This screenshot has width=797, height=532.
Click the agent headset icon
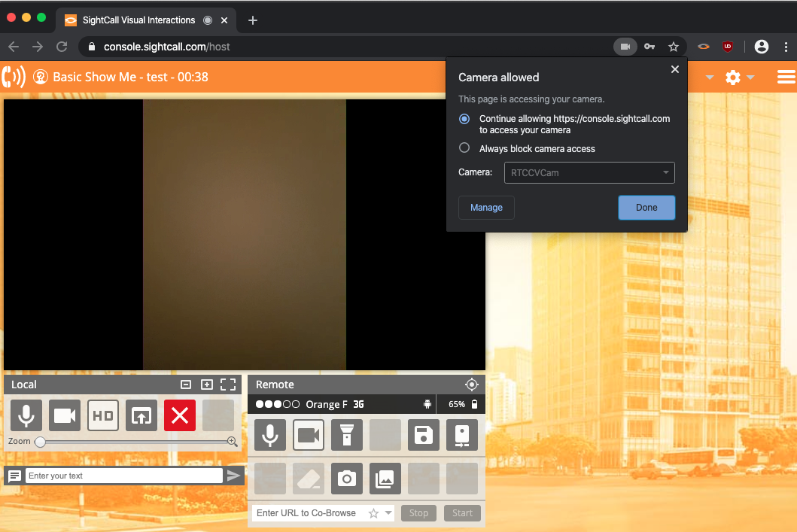click(40, 78)
